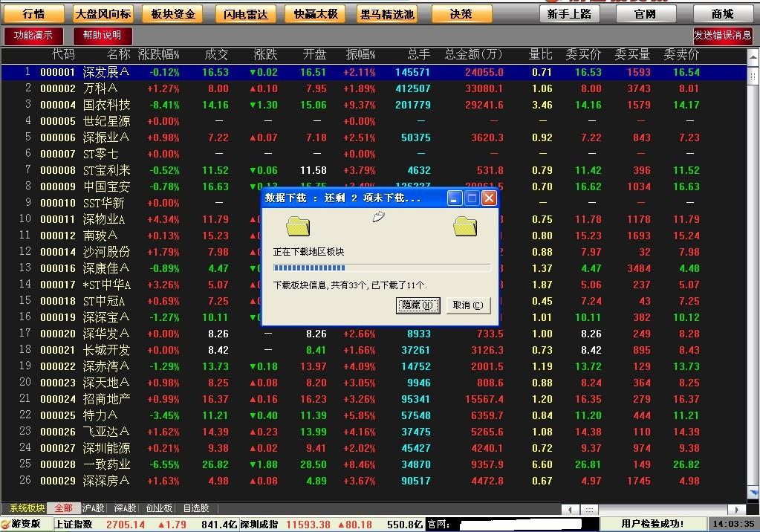Click the 新手上路 button
The height and width of the screenshot is (532, 760).
click(x=570, y=14)
